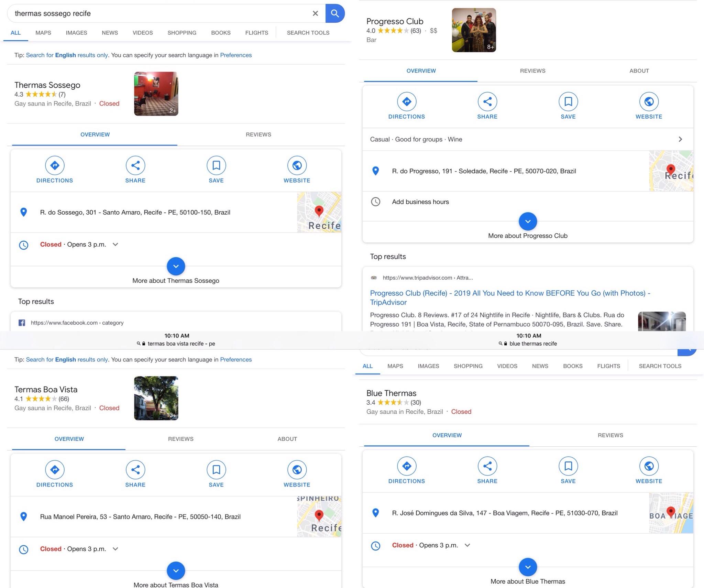Click Save bookmark icon for Termas Boa Vista
704x588 pixels.
click(216, 470)
